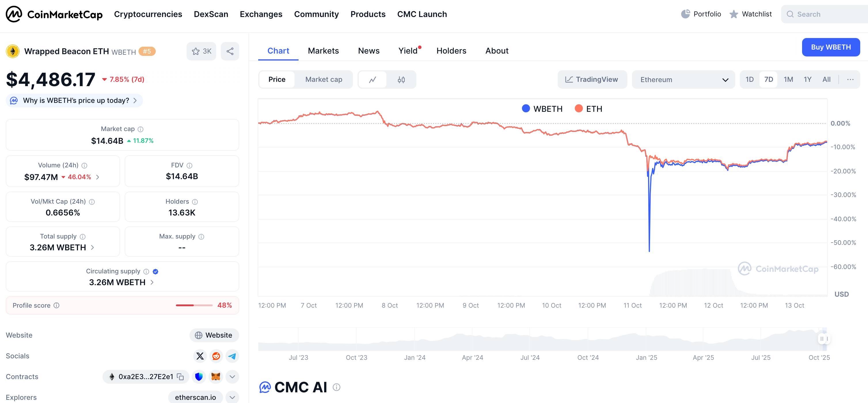Expand the contracts list chevron
Viewport: 868px width, 403px height.
click(x=232, y=377)
